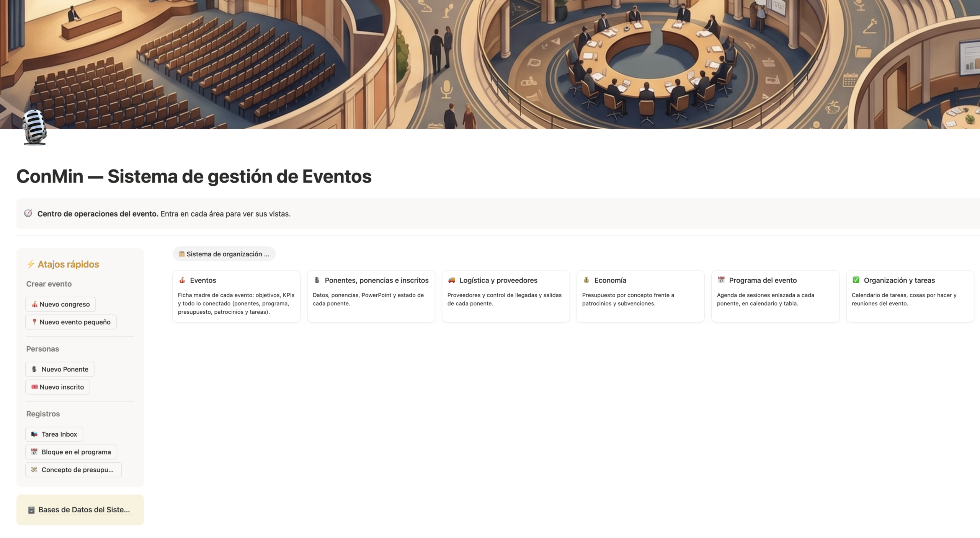Screen dimensions: 980x538
Task: Open the Programa del evento title
Action: pyautogui.click(x=763, y=280)
